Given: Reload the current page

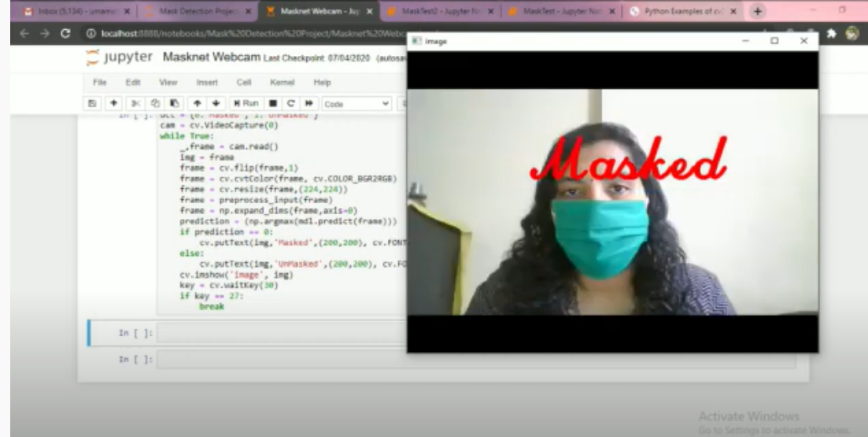Looking at the screenshot, I should pyautogui.click(x=65, y=34).
